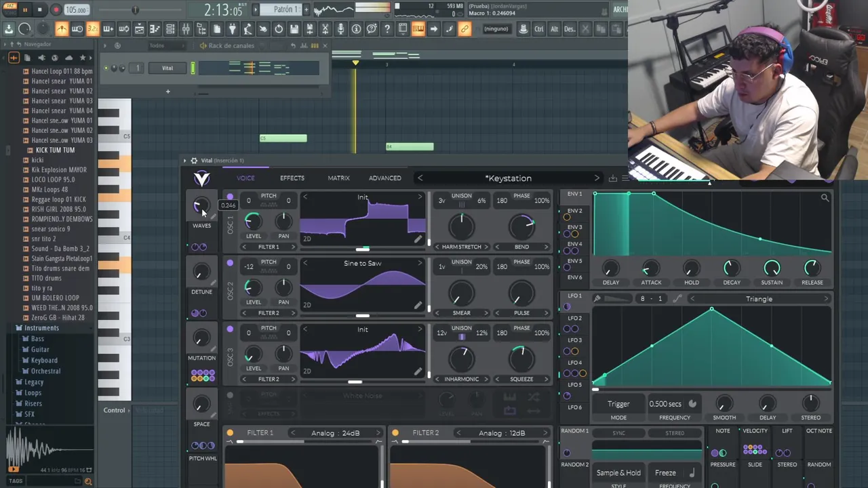Click the LFO paint brush icon
The image size is (868, 488).
[597, 299]
